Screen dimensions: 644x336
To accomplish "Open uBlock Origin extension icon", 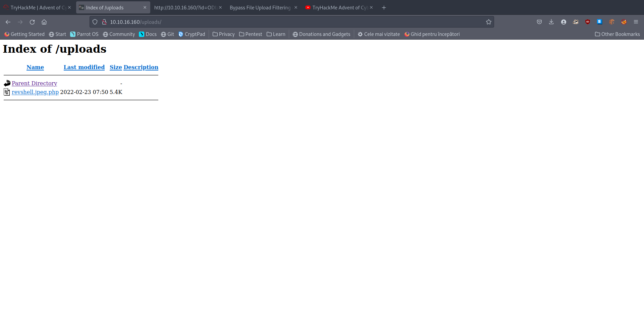I will (x=587, y=22).
